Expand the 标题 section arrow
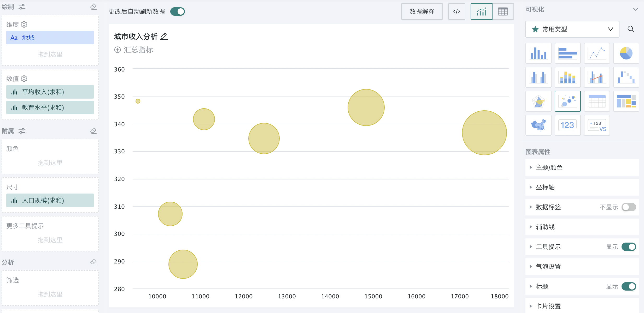The image size is (644, 313). tap(531, 286)
